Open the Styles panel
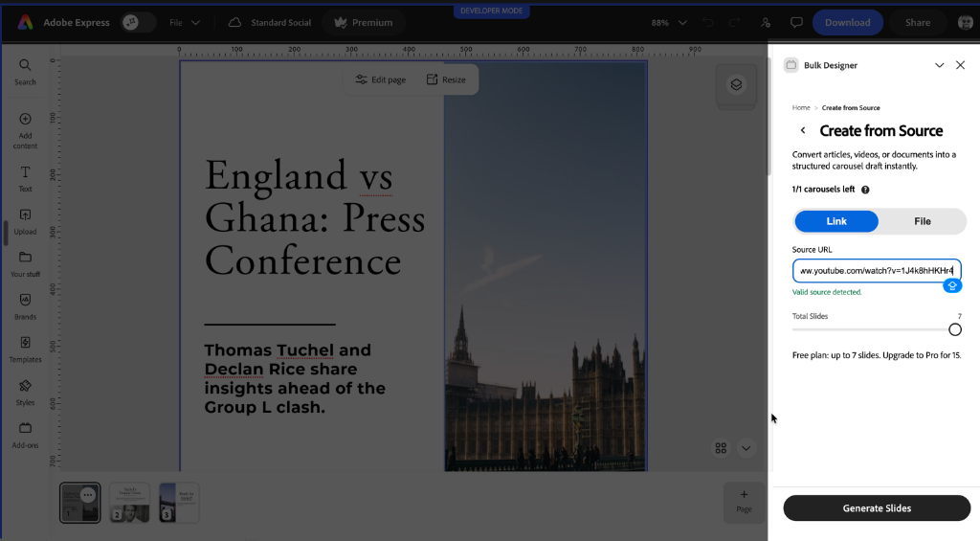 click(x=25, y=393)
